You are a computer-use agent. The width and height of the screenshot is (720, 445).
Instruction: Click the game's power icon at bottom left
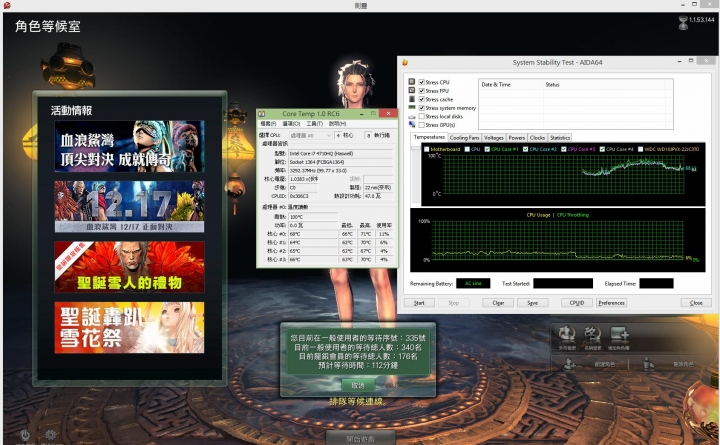click(x=25, y=434)
